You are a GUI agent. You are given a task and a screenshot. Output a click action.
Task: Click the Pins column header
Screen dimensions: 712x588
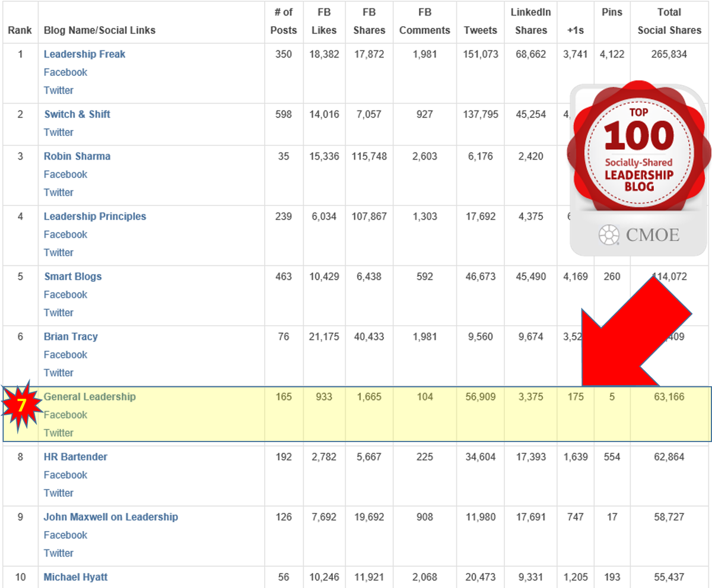coord(612,12)
